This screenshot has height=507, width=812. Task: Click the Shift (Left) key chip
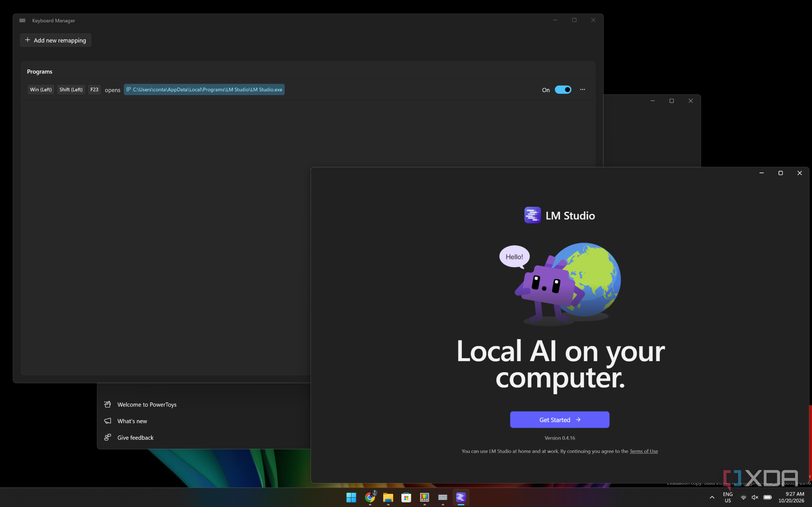tap(71, 90)
